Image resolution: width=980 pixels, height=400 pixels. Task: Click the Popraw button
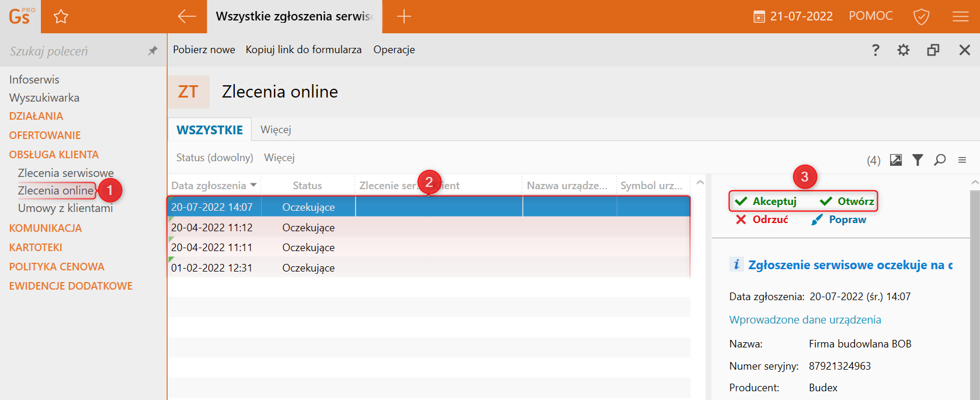839,220
